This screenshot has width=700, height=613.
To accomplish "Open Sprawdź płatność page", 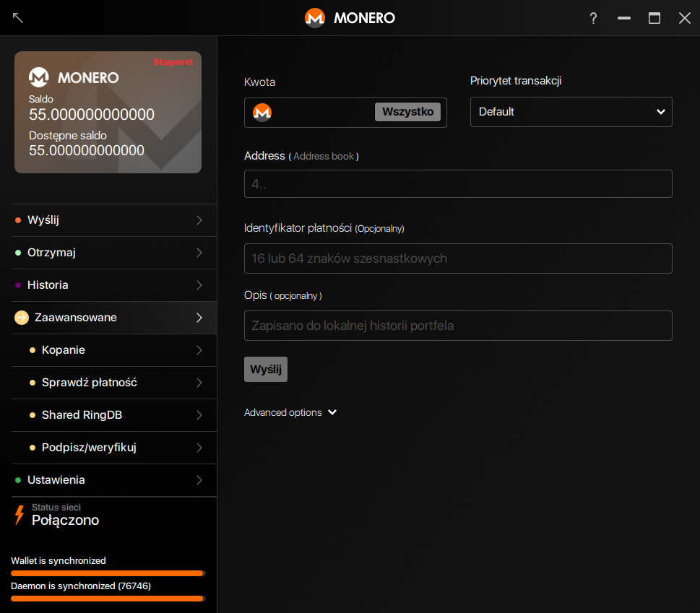I will 114,383.
